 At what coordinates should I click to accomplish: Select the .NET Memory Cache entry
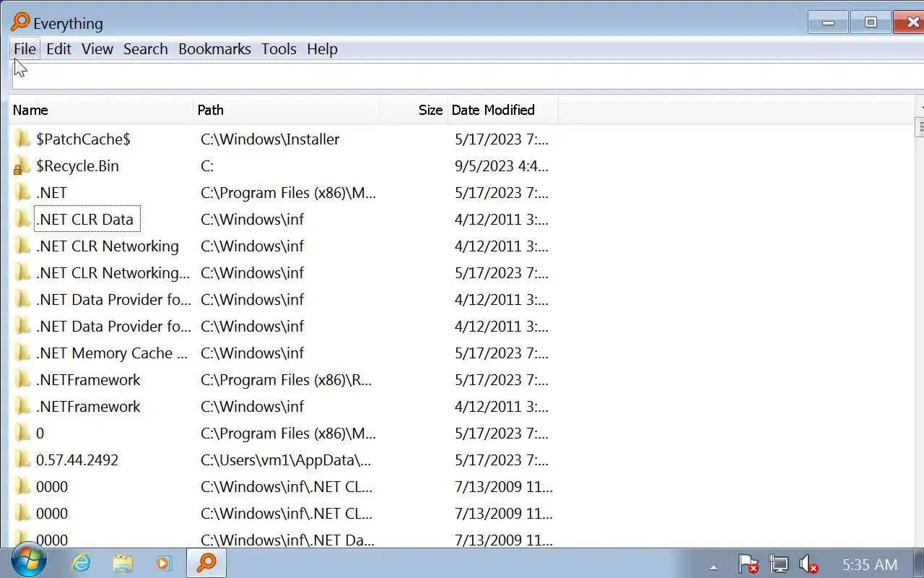[112, 353]
